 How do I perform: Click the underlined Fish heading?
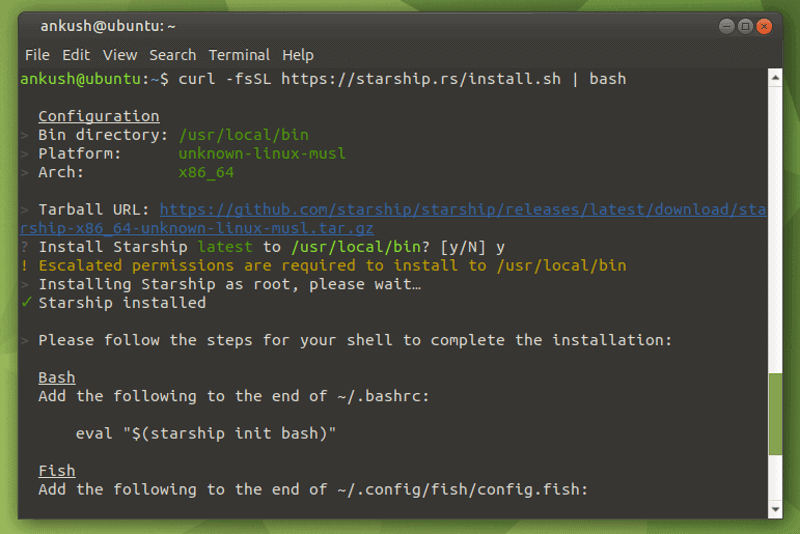click(x=57, y=470)
